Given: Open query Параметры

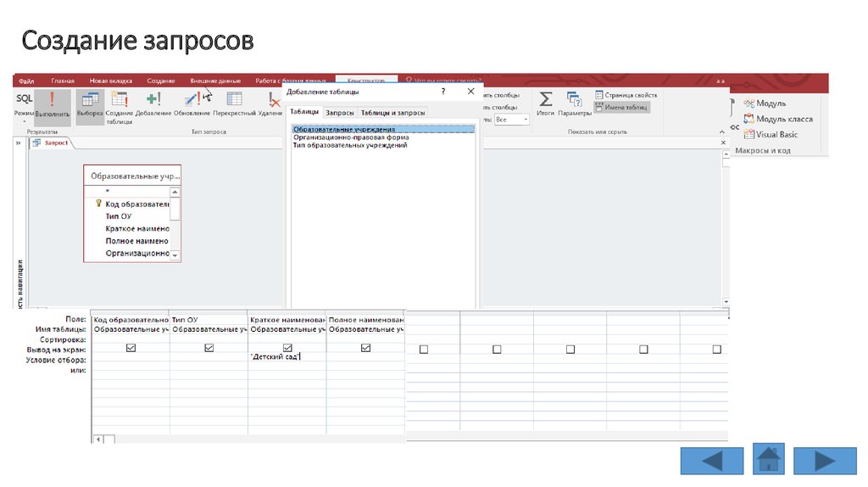Looking at the screenshot, I should pos(574,104).
